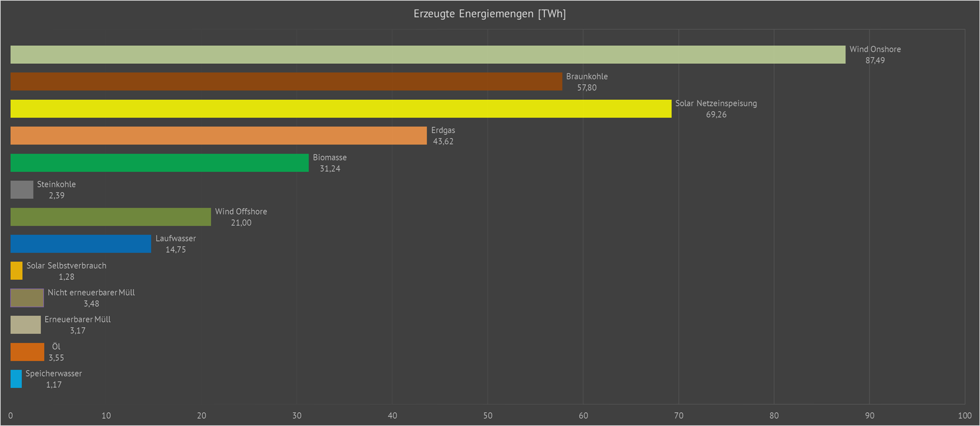980x426 pixels.
Task: Select the orange Öl bar
Action: [x=27, y=352]
